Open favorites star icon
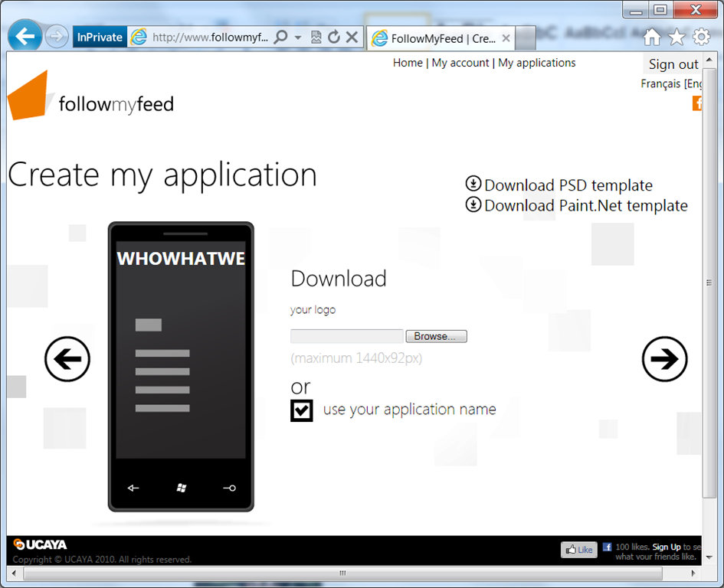724x588 pixels. coord(676,37)
